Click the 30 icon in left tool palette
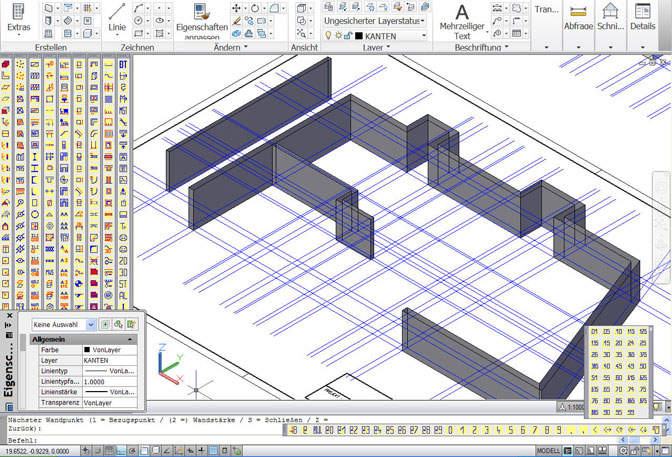Image resolution: width=672 pixels, height=457 pixels. [123, 272]
